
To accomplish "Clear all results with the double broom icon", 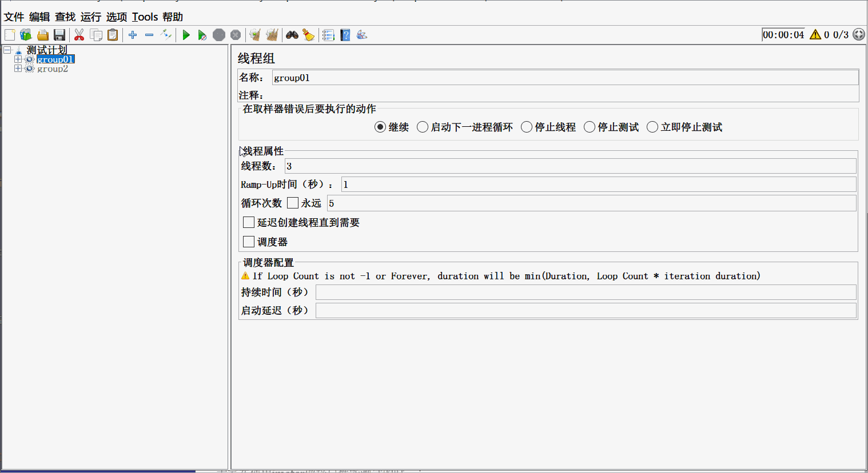I will pyautogui.click(x=272, y=35).
